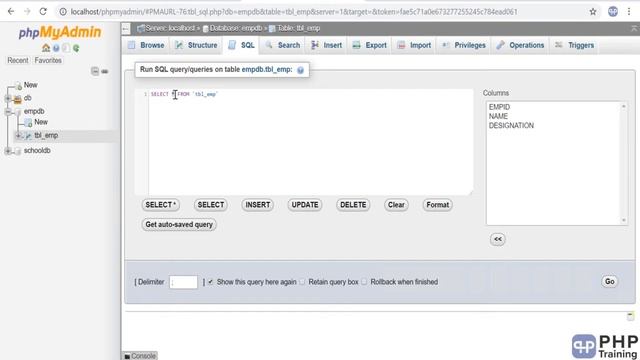This screenshot has width=640, height=360.
Task: Click the top-level New database icon
Action: 18,86
